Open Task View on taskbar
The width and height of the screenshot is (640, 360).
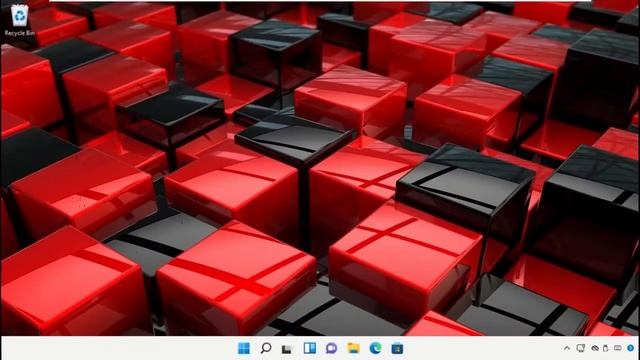click(x=287, y=349)
